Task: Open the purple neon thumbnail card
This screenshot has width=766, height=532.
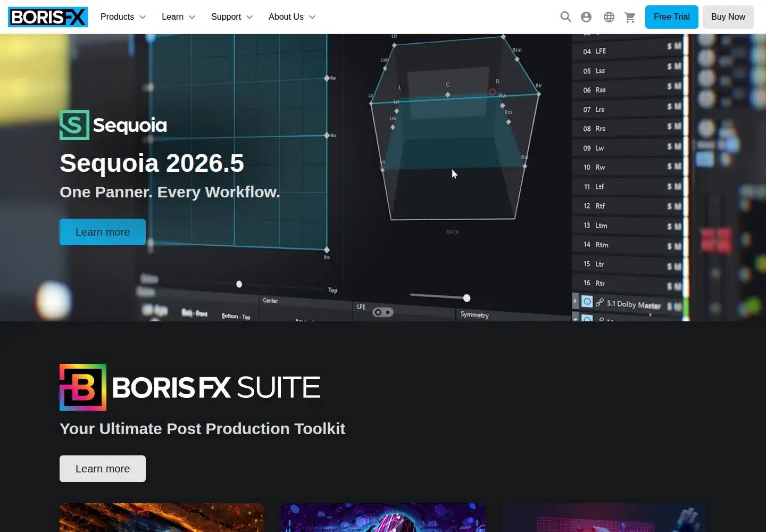Action: point(383,518)
